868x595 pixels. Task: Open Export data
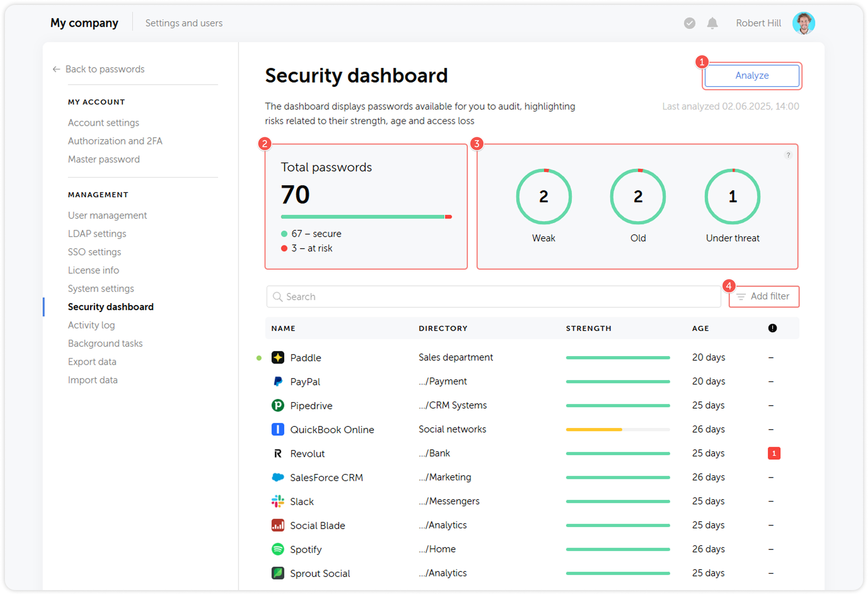tap(92, 362)
